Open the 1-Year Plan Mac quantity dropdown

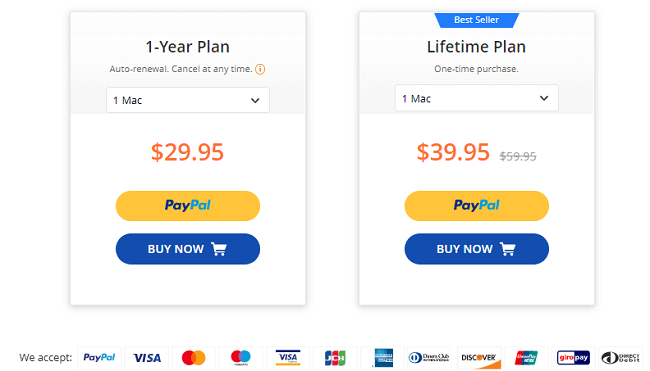(x=188, y=100)
